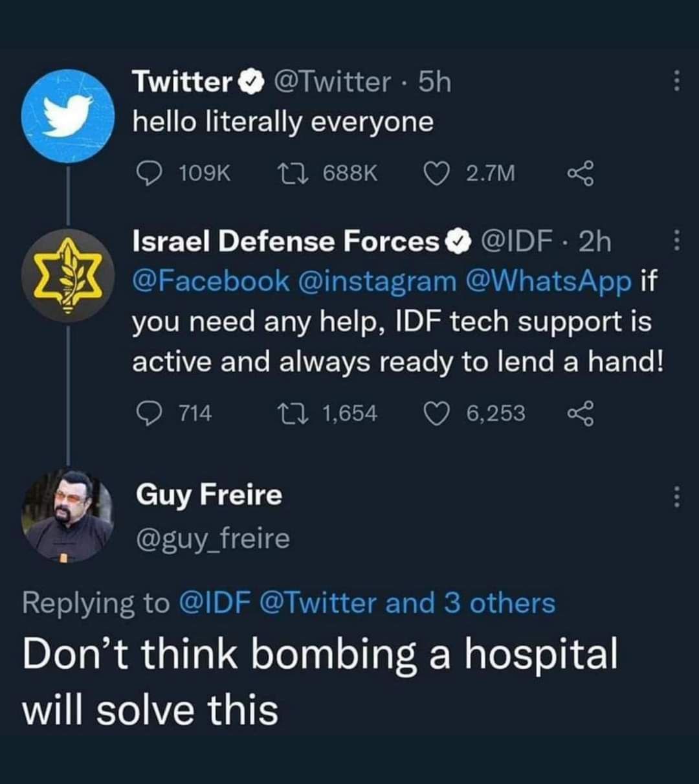Open the @Facebook mention link
The width and height of the screenshot is (699, 784).
(x=211, y=280)
